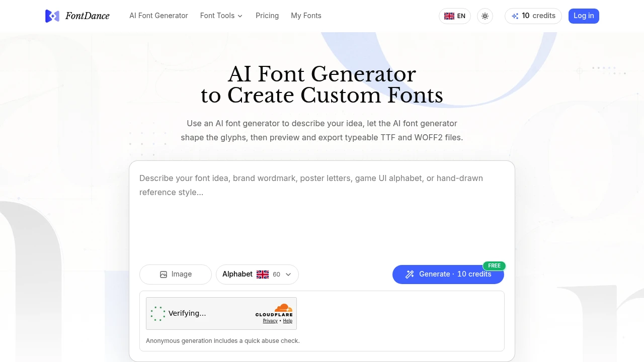Viewport: 644px width, 362px height.
Task: Click the FontDance logo icon
Action: coord(52,16)
